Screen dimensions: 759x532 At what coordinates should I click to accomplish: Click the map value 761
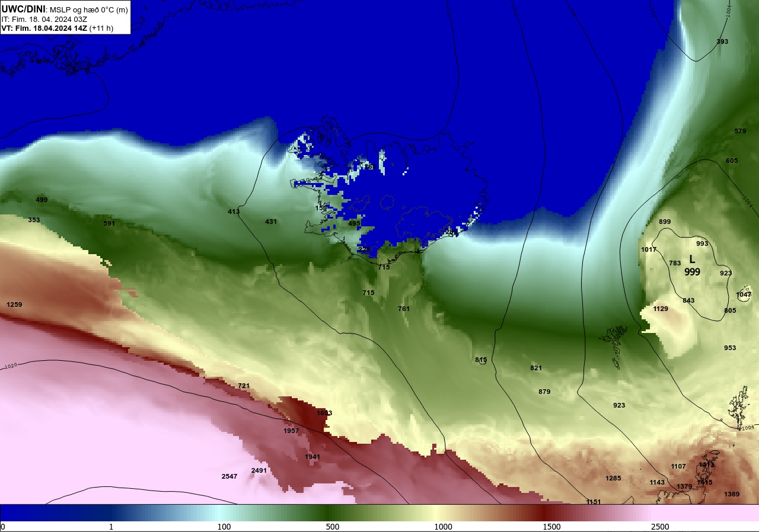point(404,309)
